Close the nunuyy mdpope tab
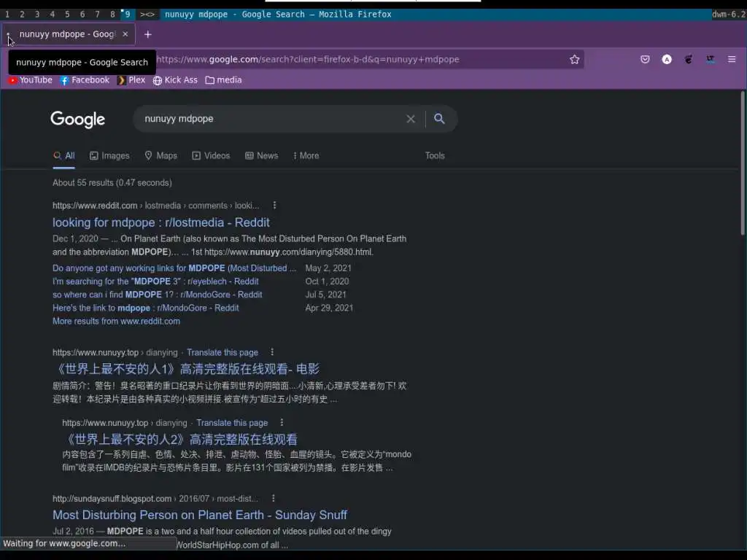Image resolution: width=747 pixels, height=560 pixels. (x=125, y=34)
